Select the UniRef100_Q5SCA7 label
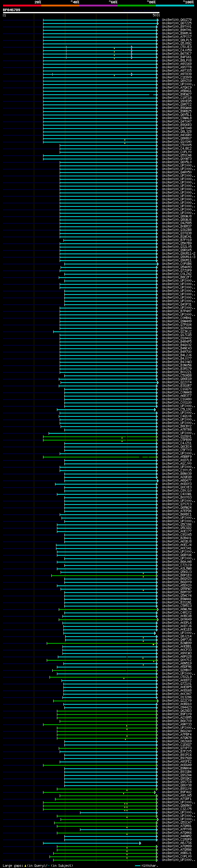Screen dimensions: 197x868 click(x=177, y=822)
